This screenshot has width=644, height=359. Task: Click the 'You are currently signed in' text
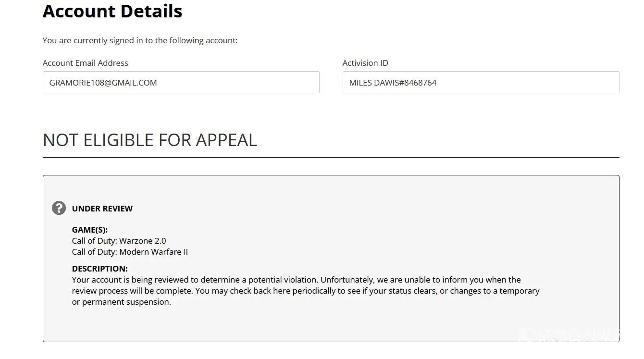coord(140,40)
